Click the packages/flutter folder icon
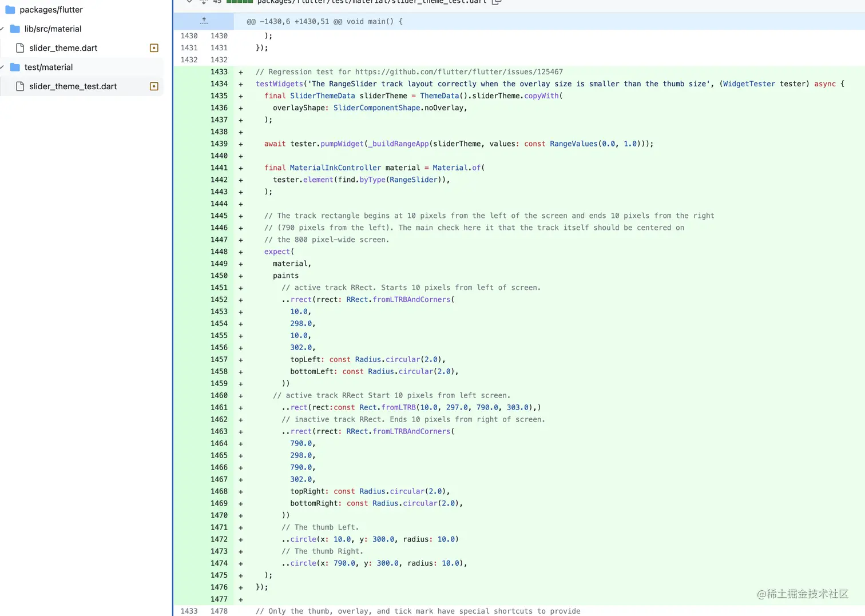 (10, 10)
